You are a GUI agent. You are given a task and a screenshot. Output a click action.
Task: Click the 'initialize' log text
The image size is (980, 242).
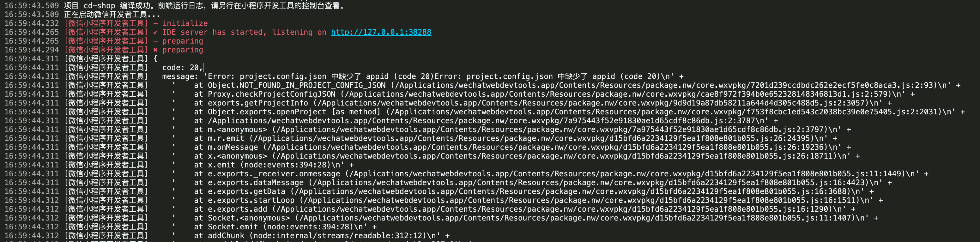185,24
